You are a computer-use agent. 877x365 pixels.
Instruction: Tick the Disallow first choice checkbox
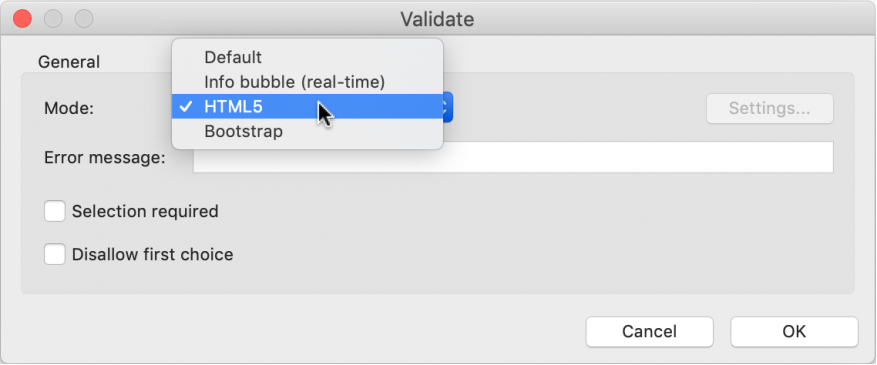pos(55,254)
